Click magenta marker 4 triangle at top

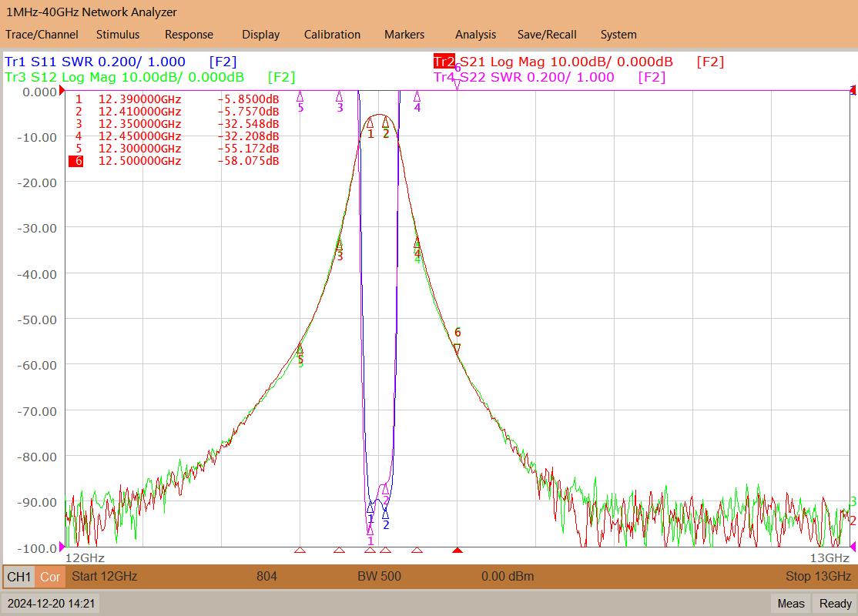(x=417, y=96)
